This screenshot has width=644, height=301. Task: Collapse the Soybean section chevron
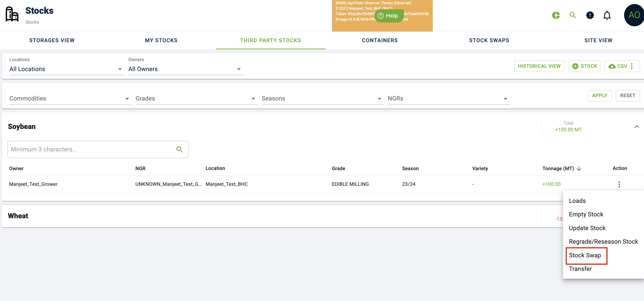(x=637, y=127)
